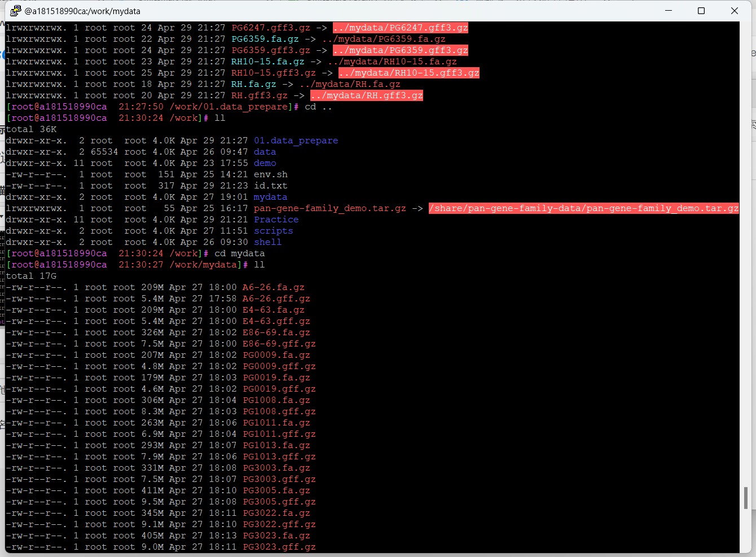Click file E4-63.fa.gz

tap(273, 310)
